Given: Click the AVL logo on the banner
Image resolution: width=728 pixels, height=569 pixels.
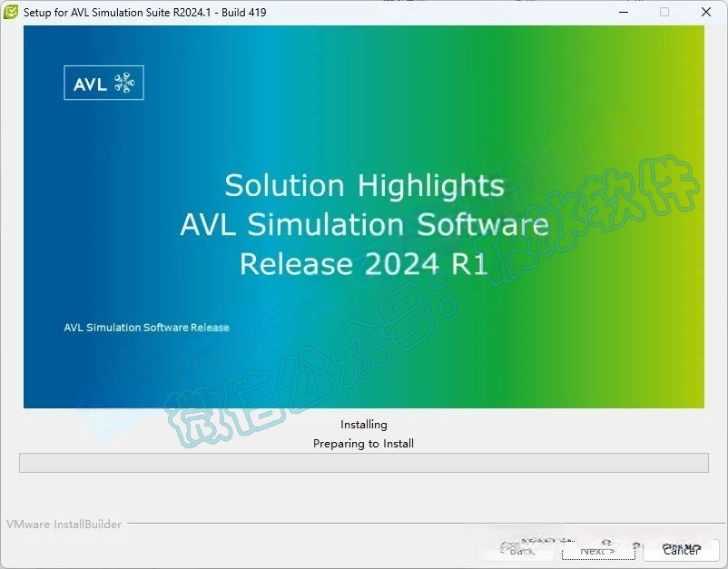Looking at the screenshot, I should coord(104,83).
